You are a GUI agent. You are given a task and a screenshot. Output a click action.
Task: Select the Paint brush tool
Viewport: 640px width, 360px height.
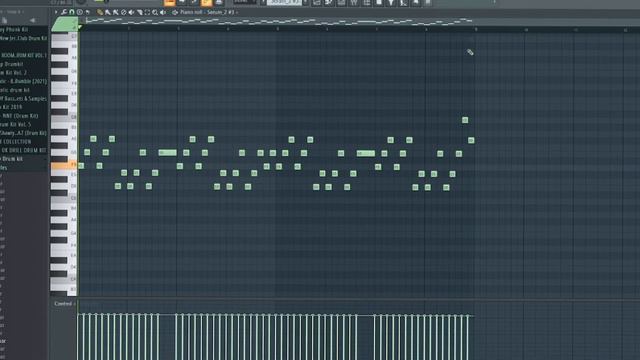pos(107,12)
